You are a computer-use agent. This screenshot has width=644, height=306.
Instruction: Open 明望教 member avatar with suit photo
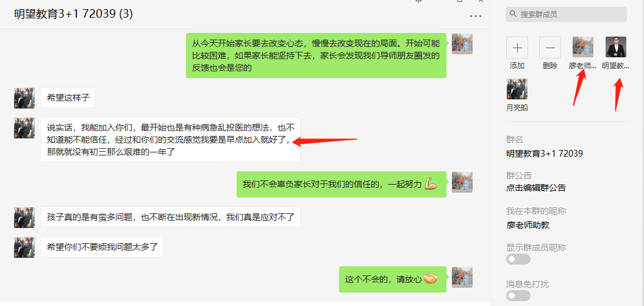coord(616,47)
